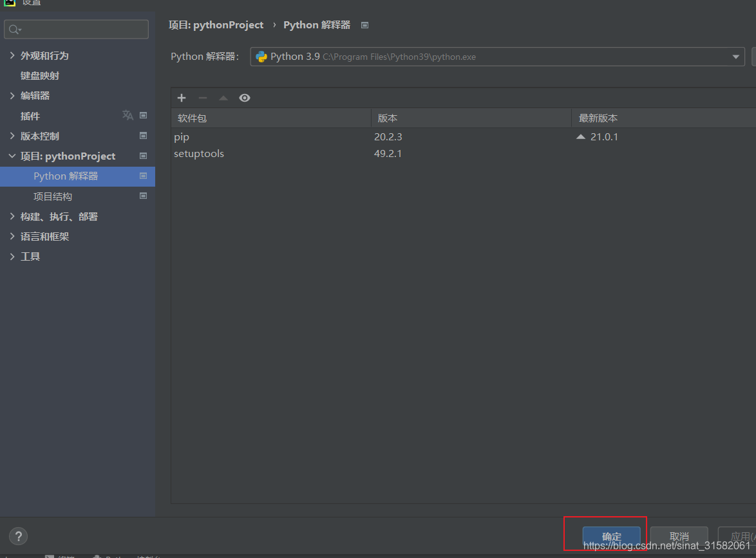This screenshot has width=756, height=558.
Task: Click the 确定 button
Action: [611, 536]
